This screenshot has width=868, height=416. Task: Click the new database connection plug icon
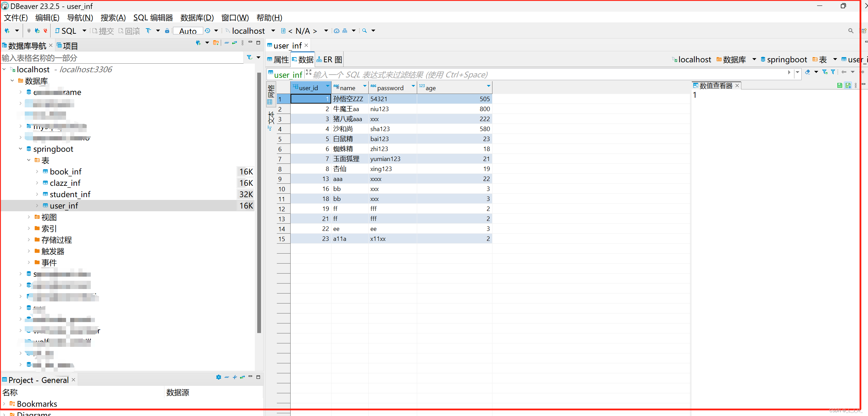tap(7, 31)
